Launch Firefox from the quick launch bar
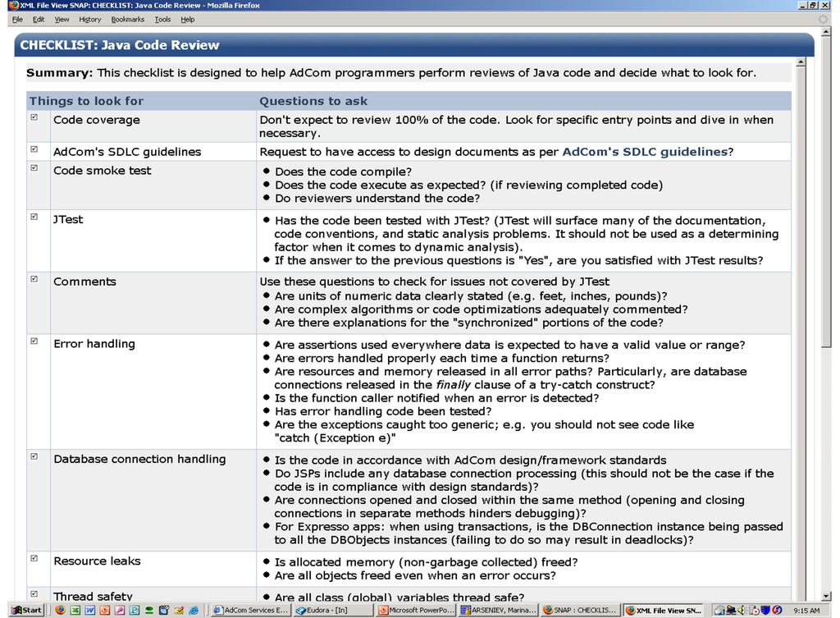Image resolution: width=840 pixels, height=618 pixels. pyautogui.click(x=60, y=610)
